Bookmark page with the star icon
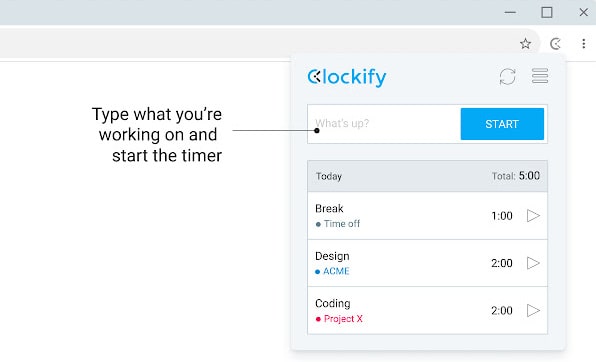This screenshot has width=596, height=362. (x=525, y=44)
